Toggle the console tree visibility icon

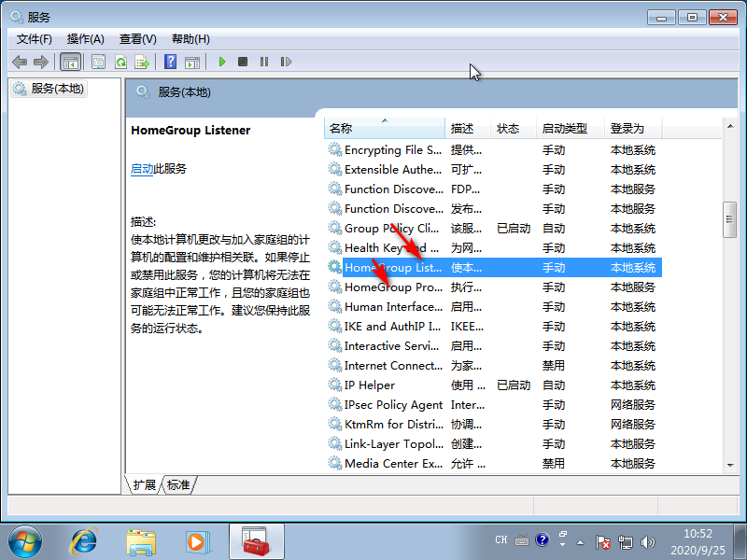pyautogui.click(x=71, y=62)
